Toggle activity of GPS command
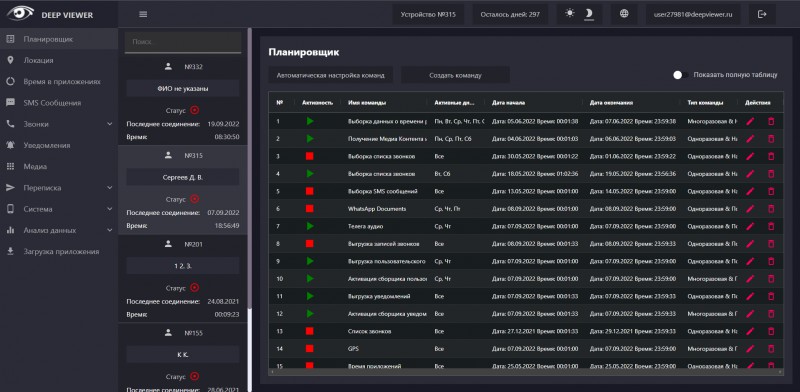The width and height of the screenshot is (800, 392). click(x=310, y=349)
